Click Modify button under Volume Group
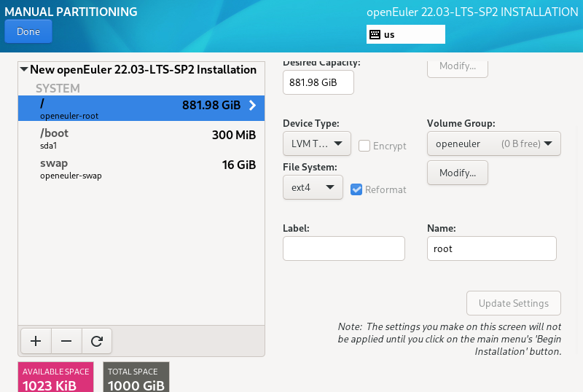 click(457, 173)
